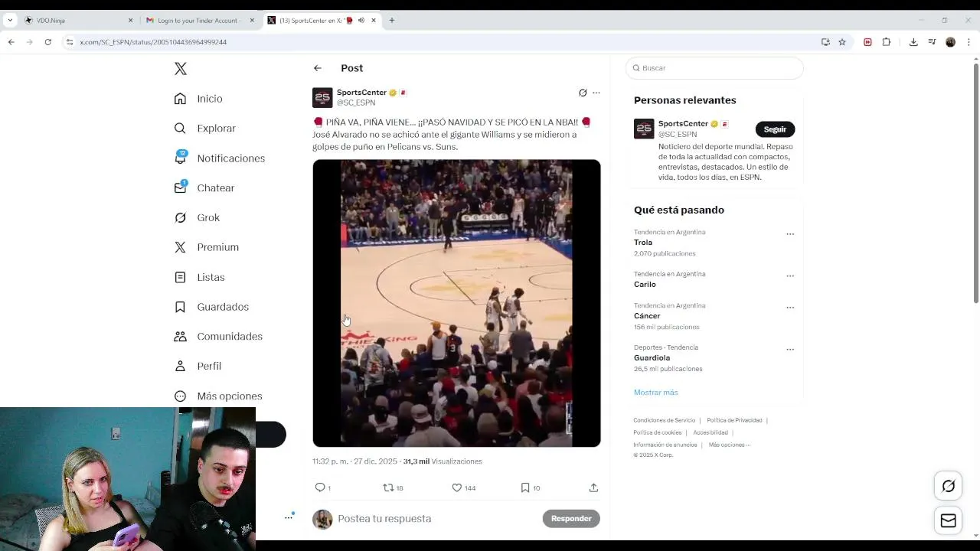Open a new browser tab
Viewport: 980px width, 551px height.
392,21
